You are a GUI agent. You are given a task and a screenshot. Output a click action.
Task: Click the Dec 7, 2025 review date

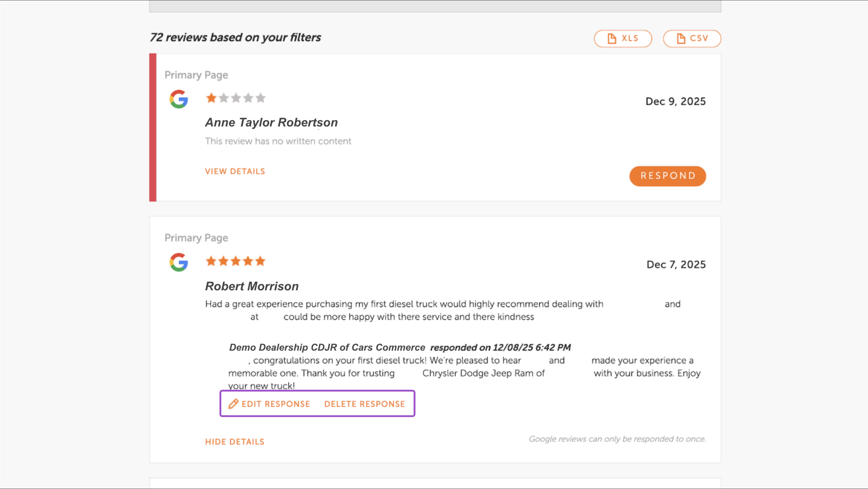pyautogui.click(x=676, y=264)
